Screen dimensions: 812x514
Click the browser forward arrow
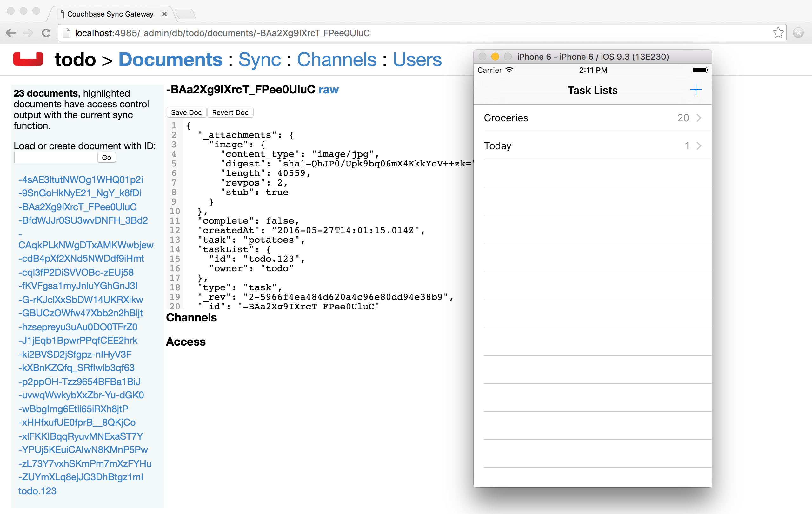coord(28,33)
